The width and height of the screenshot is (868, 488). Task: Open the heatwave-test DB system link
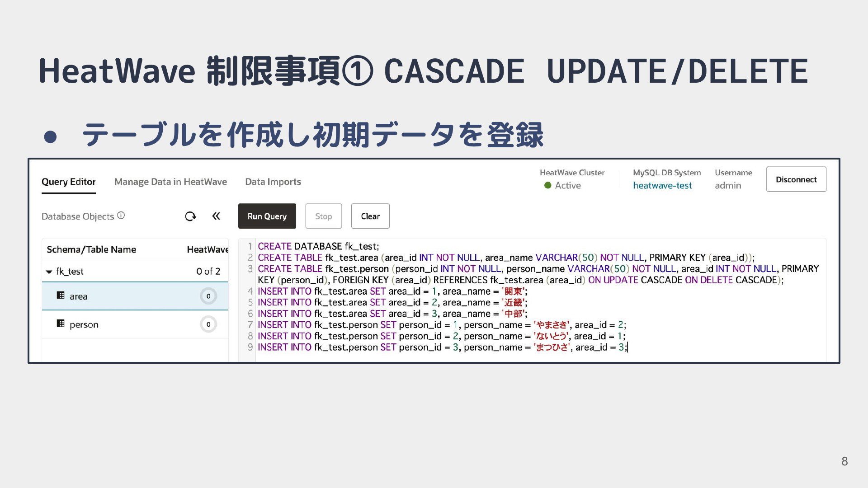(x=662, y=185)
